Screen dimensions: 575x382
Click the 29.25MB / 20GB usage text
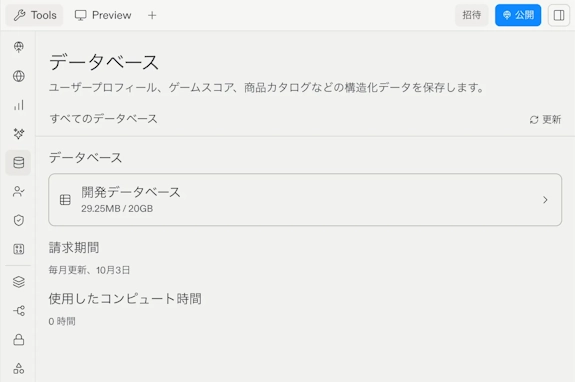117,209
